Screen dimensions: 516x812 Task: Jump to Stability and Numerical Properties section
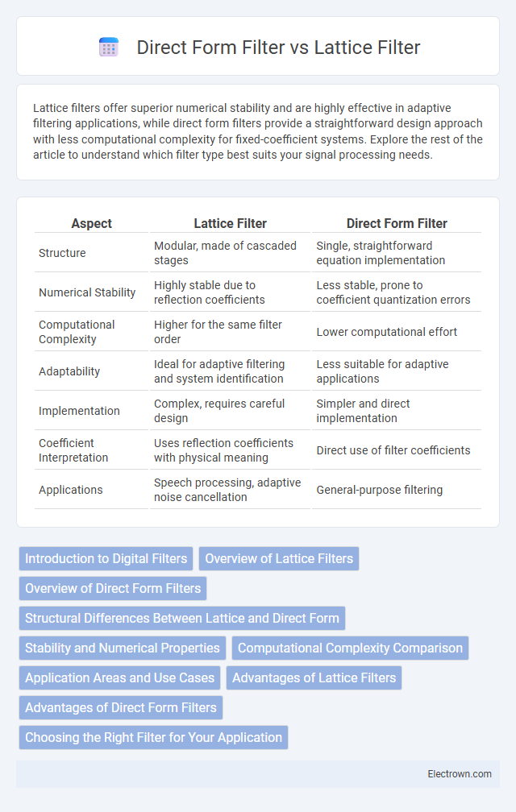(x=123, y=648)
